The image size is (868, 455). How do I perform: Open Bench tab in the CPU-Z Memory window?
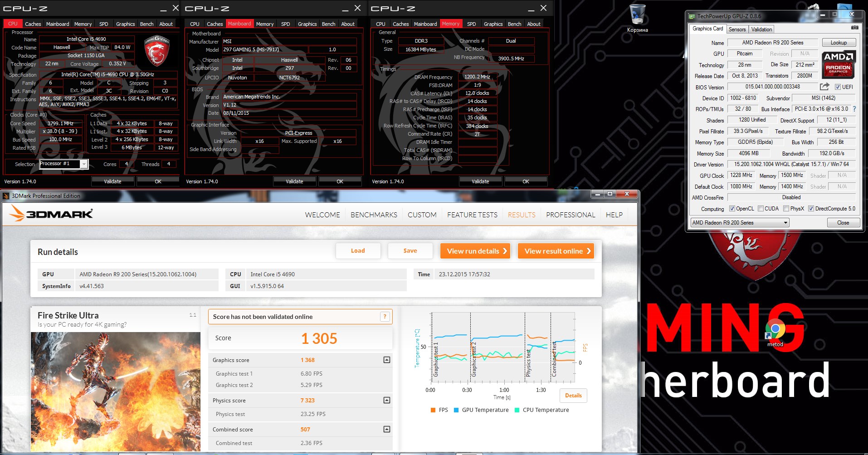(x=514, y=24)
